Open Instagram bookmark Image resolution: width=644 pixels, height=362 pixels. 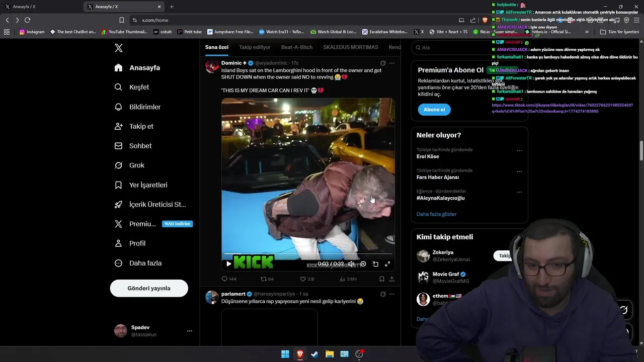[32, 32]
